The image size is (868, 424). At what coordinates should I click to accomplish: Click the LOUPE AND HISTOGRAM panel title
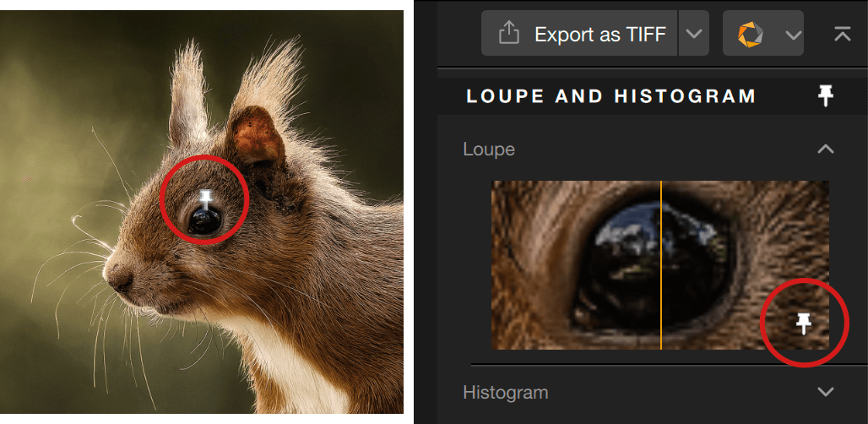point(611,96)
